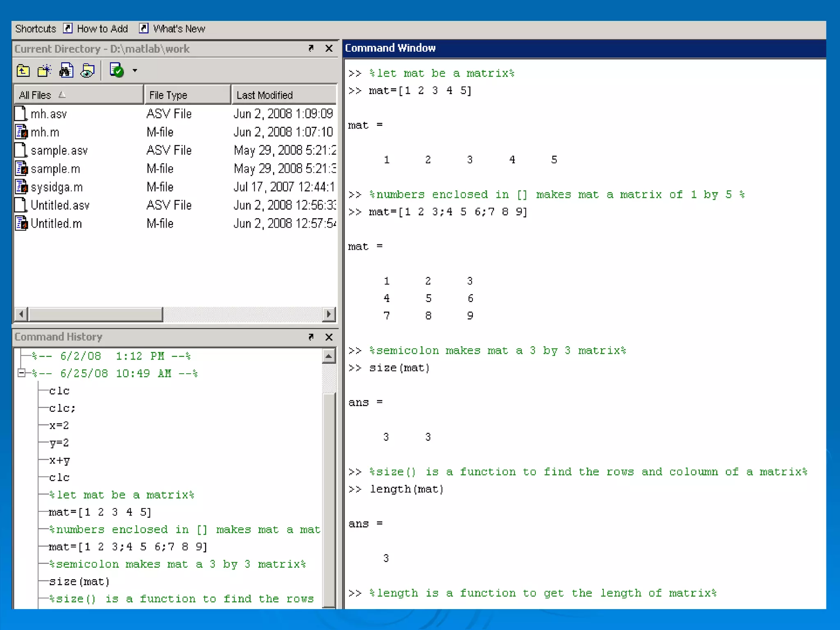Select size(mat) in Command History
This screenshot has height=630, width=840.
click(x=79, y=582)
